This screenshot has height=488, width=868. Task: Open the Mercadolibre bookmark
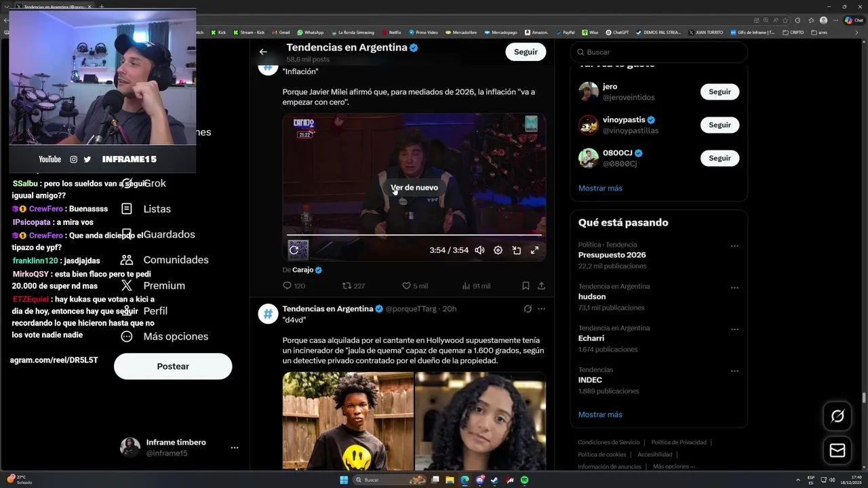[x=460, y=32]
